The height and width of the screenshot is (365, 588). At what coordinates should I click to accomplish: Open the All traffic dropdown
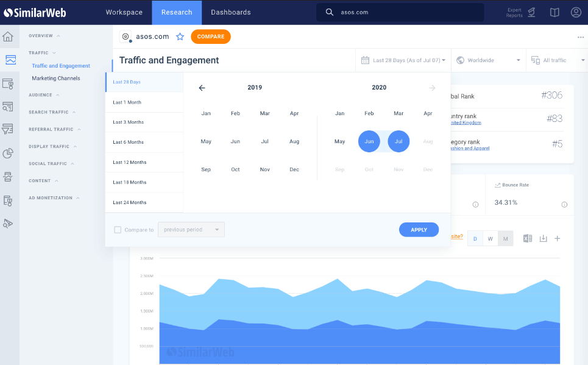[557, 60]
